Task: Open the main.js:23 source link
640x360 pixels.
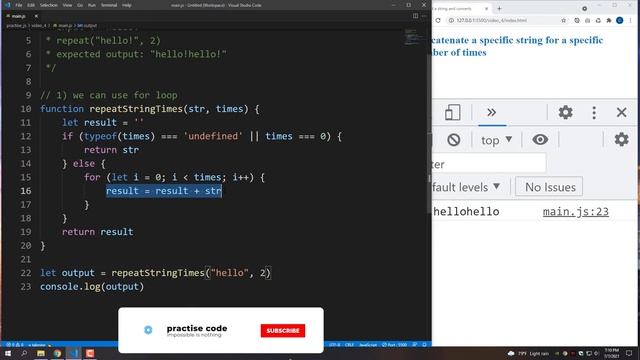Action: coord(576,211)
